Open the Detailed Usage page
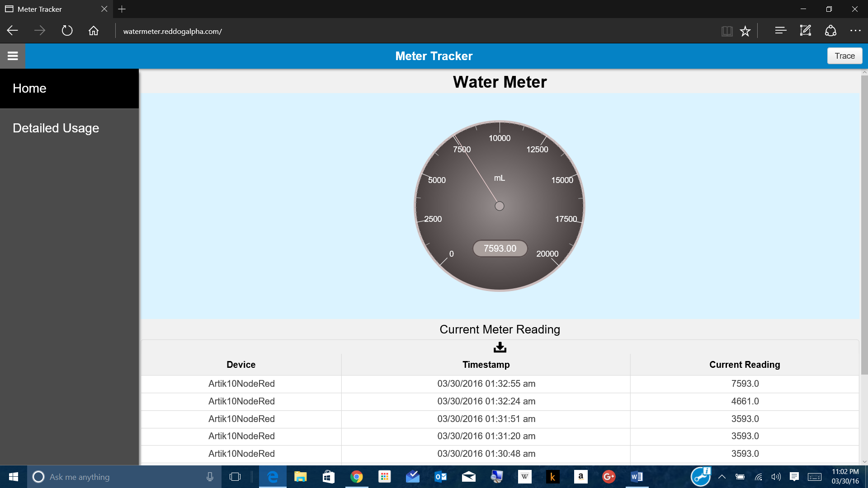This screenshot has width=868, height=488. tap(56, 128)
